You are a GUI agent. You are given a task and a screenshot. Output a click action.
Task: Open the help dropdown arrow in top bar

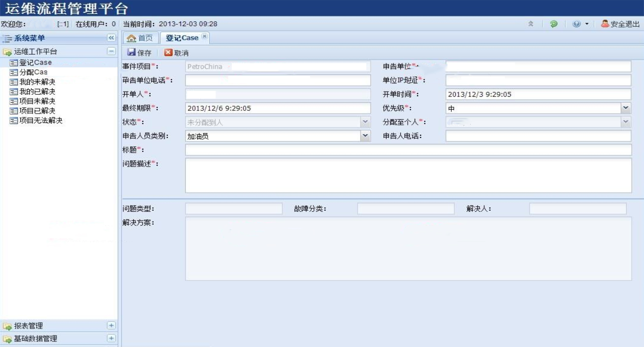(x=587, y=24)
